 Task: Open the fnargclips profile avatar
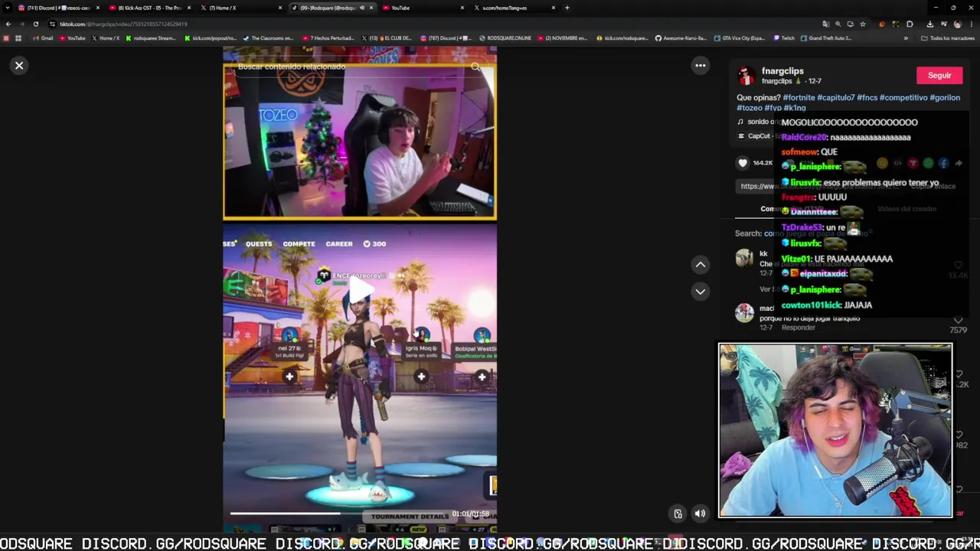coord(746,76)
